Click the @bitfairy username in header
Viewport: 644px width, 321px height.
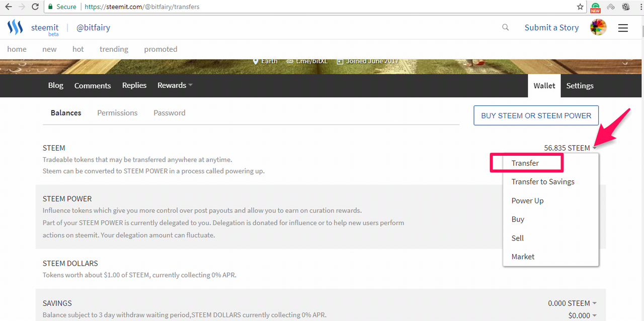coord(93,28)
